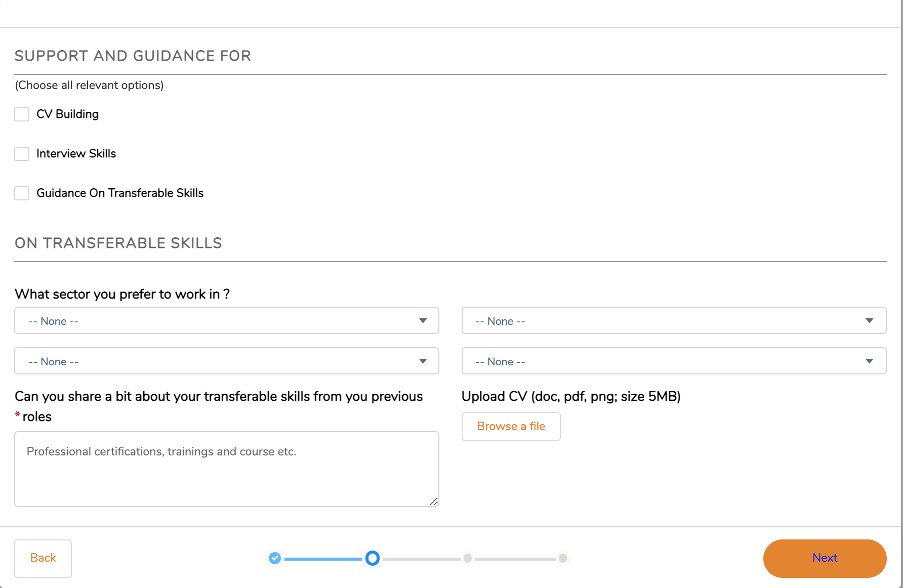Open the first sector dropdown on the left
The image size is (903, 588).
click(226, 321)
